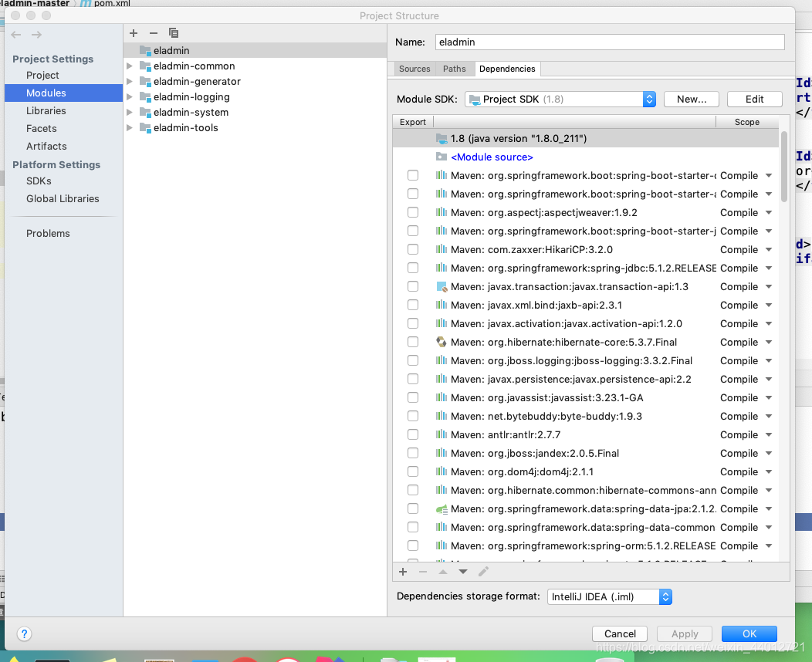
Task: Click the eladmin-tools folder icon
Action: coord(145,127)
